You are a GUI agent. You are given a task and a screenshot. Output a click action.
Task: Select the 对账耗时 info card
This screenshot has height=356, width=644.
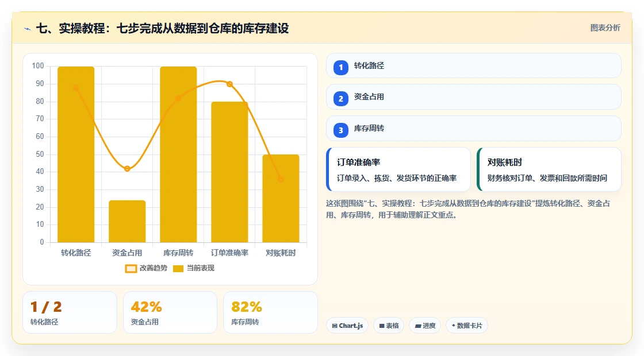point(549,169)
